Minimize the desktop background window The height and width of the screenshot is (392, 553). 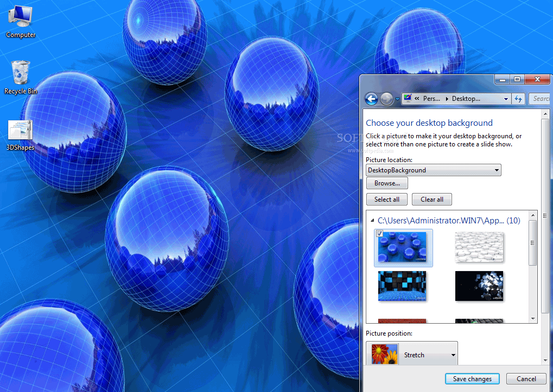tap(502, 80)
